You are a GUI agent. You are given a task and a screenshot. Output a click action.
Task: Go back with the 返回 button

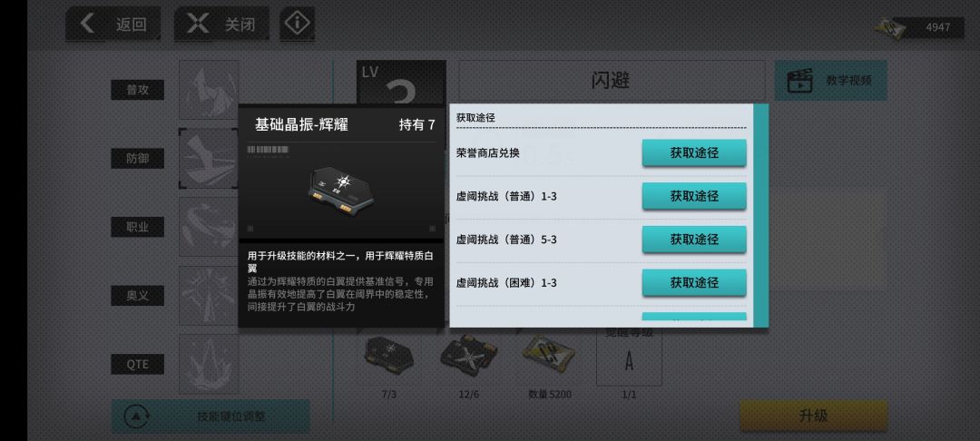coord(113,24)
